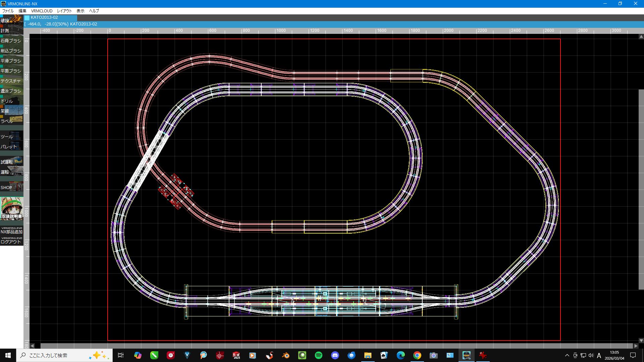644x362 pixels.
Task: Select the ドリル drill tool
Action: tap(12, 101)
